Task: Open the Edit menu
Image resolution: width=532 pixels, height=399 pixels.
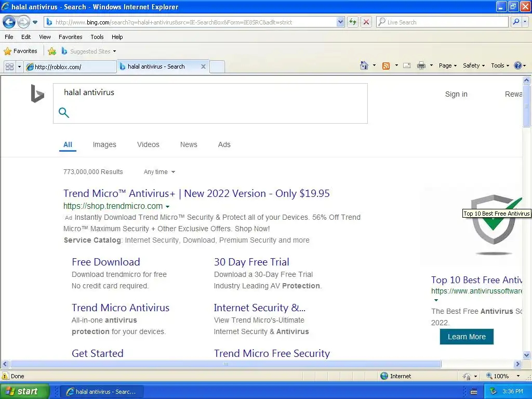Action: [x=26, y=37]
